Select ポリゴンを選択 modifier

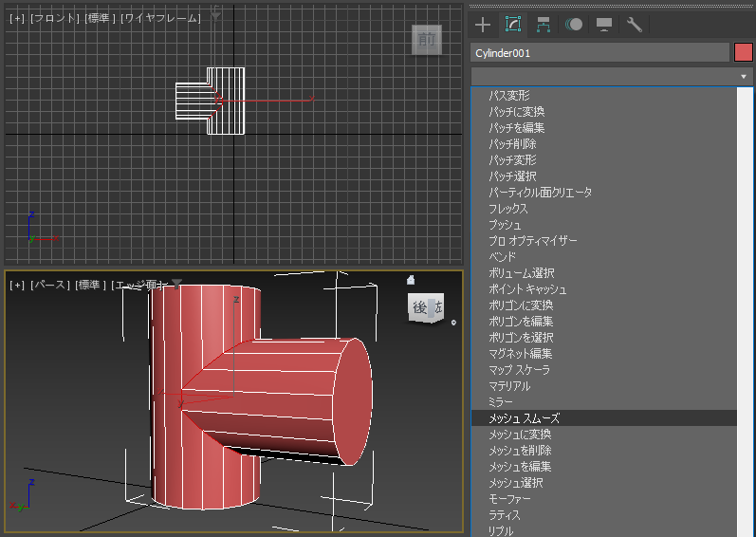tap(603, 338)
